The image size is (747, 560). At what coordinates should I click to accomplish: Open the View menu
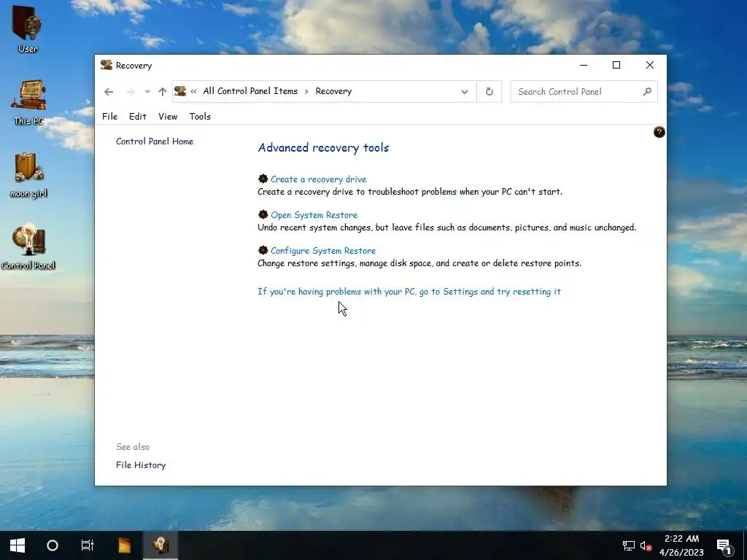pyautogui.click(x=168, y=116)
